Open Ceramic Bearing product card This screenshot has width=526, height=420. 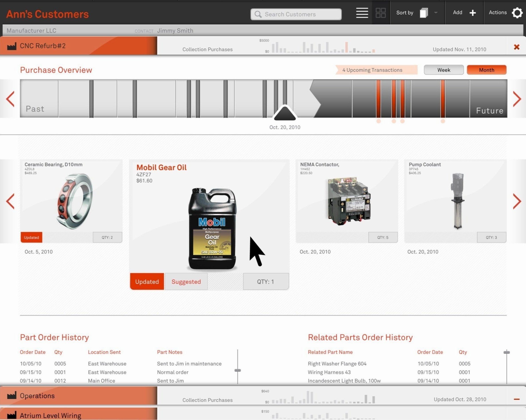(71, 201)
